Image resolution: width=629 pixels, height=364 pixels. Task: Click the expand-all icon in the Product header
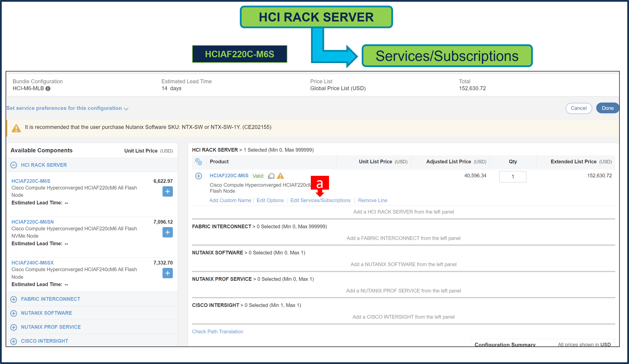pos(199,161)
